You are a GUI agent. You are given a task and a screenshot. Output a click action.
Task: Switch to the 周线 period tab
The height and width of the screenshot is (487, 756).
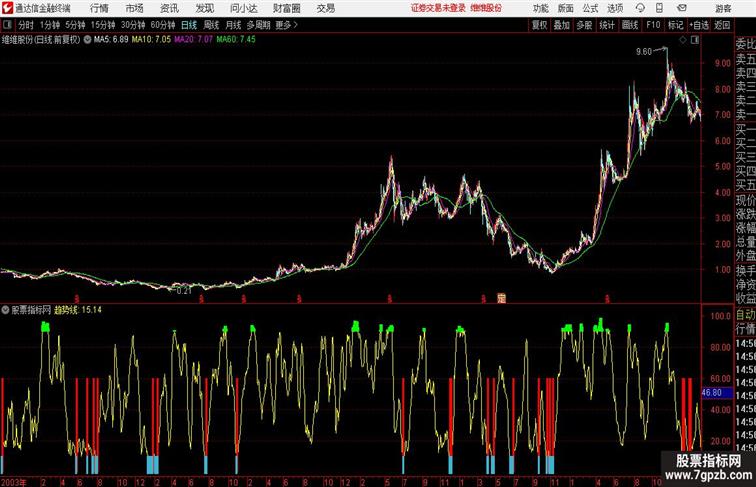point(211,25)
